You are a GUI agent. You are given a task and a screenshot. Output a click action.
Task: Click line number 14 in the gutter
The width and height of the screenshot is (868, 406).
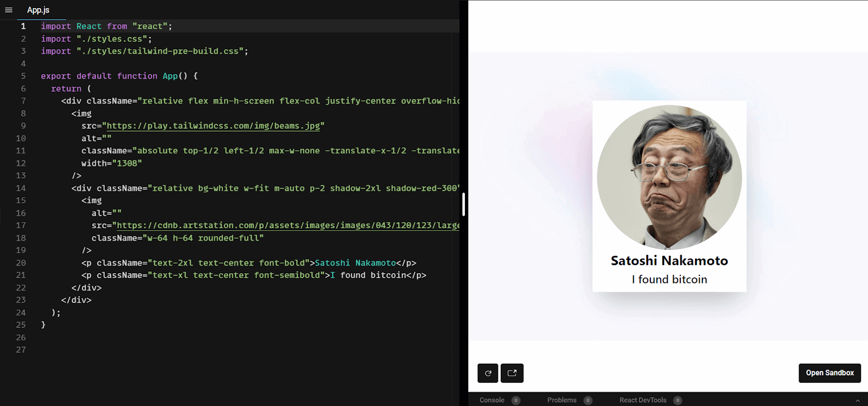point(21,188)
